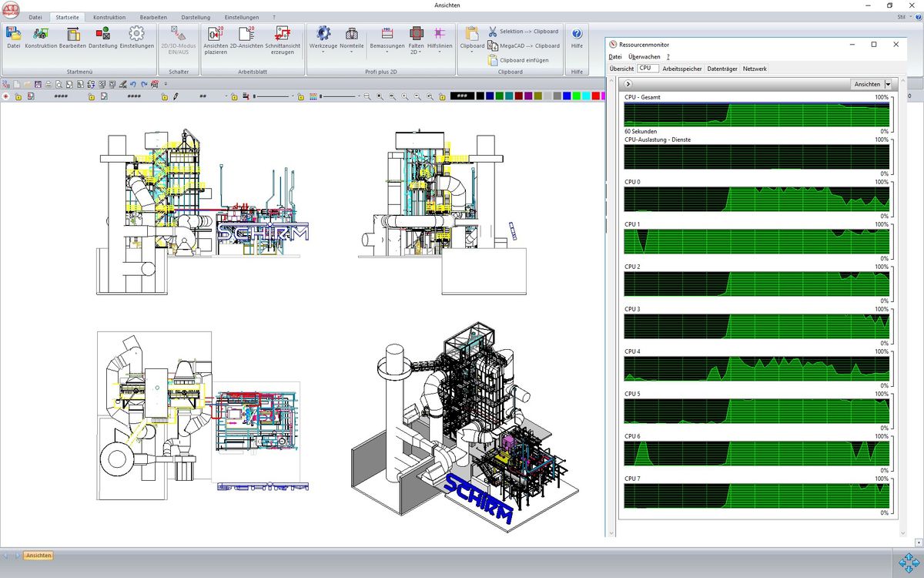
Task: Expand the Werkzeuge dropdown in ribbon
Action: pyautogui.click(x=323, y=40)
